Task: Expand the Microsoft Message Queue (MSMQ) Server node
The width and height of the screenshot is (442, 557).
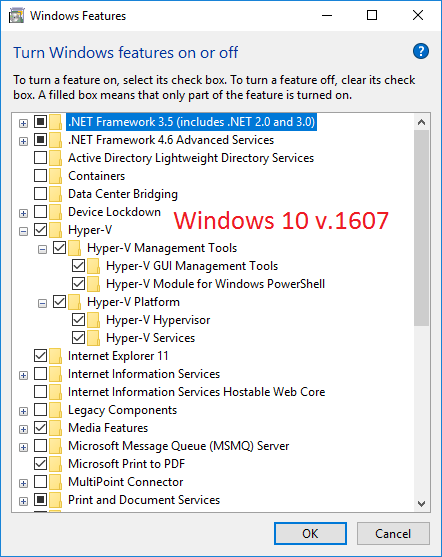Action: click(23, 447)
